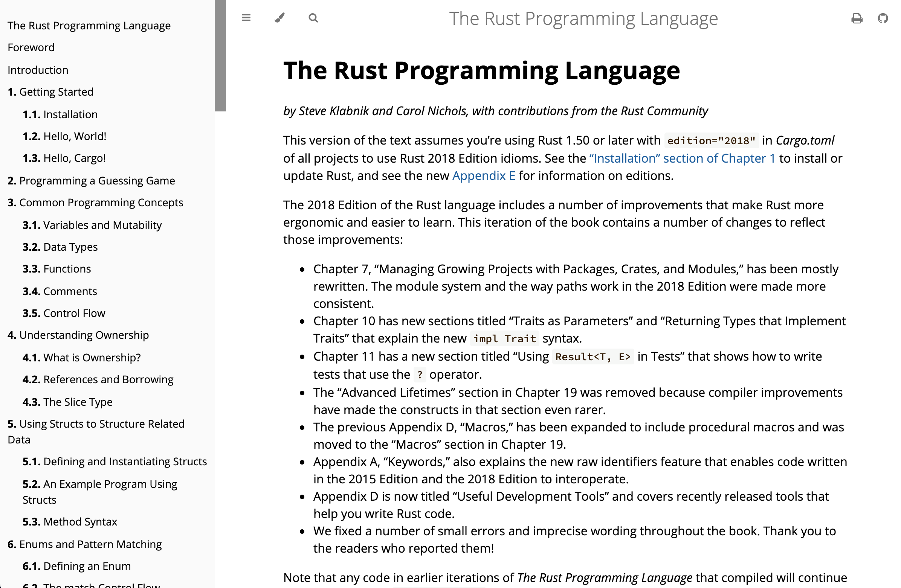
Task: Open the search magnifier icon
Action: point(313,18)
